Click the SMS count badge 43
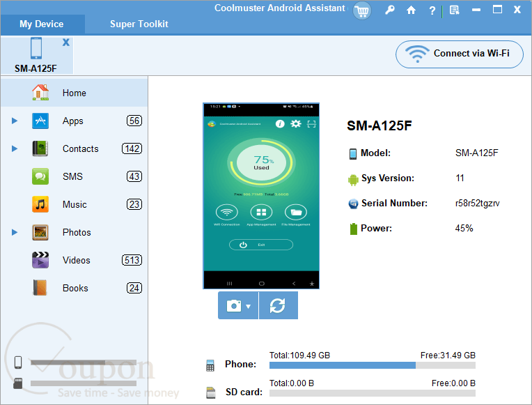This screenshot has height=405, width=532. click(134, 176)
